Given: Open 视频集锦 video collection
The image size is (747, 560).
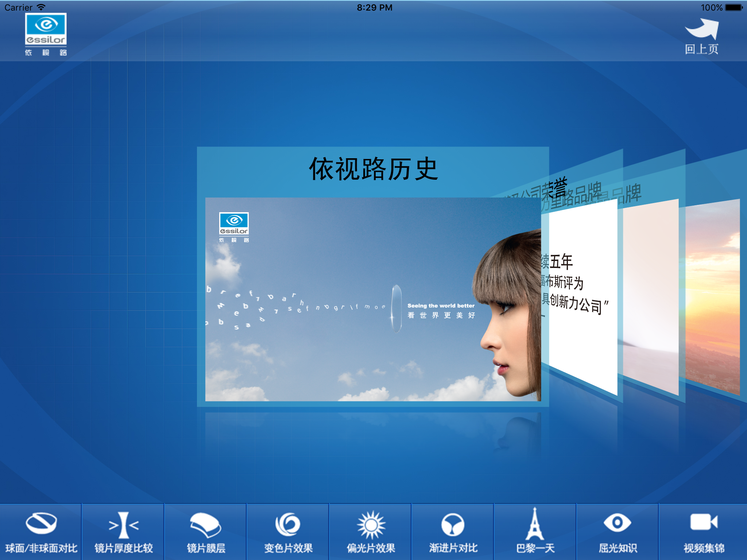Looking at the screenshot, I should (x=704, y=532).
